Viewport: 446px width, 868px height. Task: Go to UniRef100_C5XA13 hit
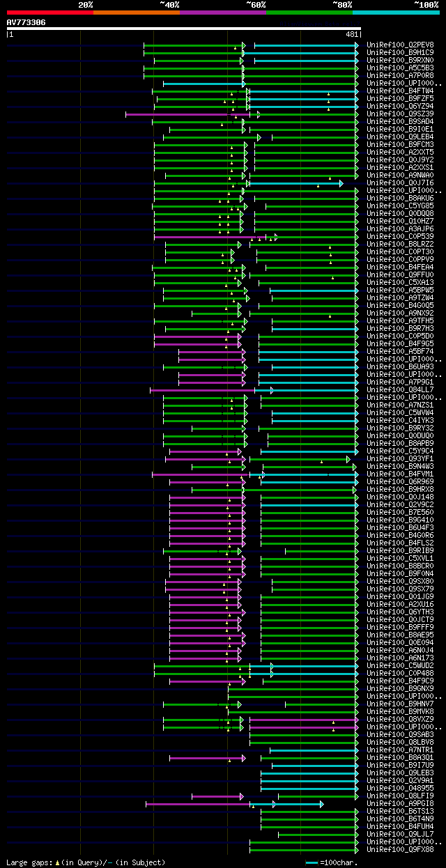pos(400,282)
